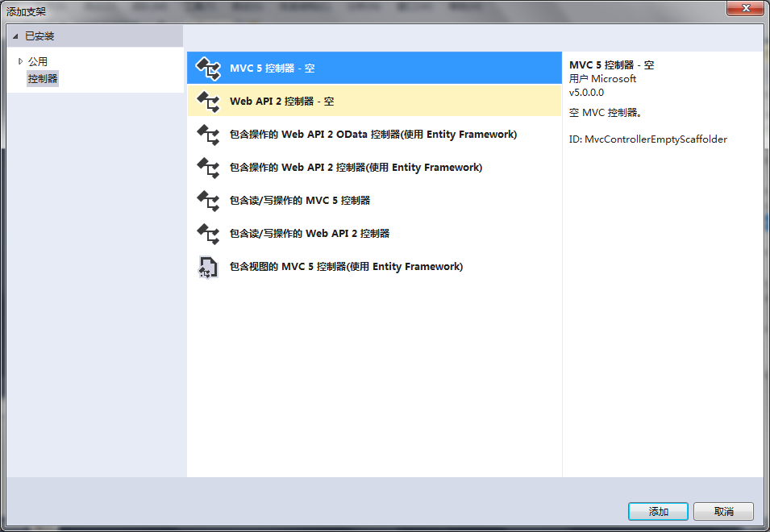
Task: Close the 添加支架 dialog
Action: 745,8
